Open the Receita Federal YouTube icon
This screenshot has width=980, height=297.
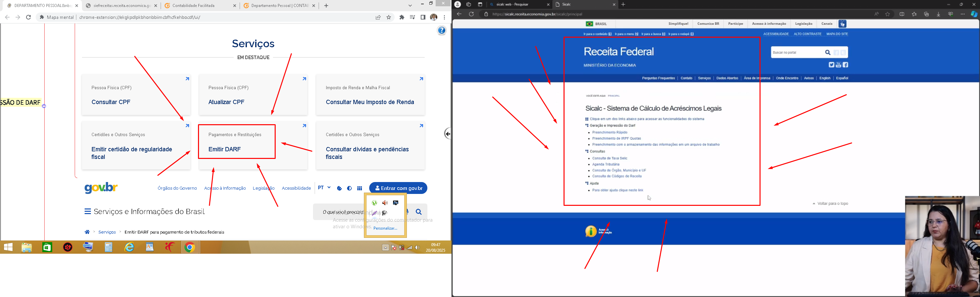[x=838, y=65]
